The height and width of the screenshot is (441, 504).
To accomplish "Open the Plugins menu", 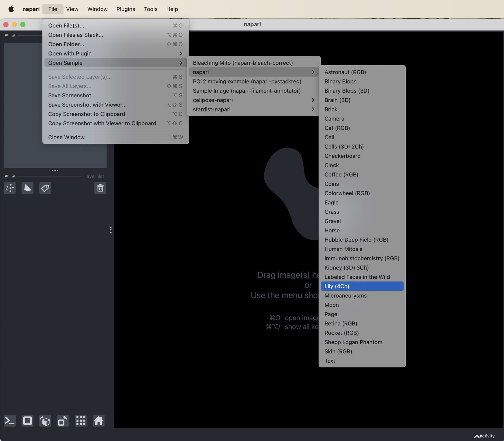I will (126, 9).
